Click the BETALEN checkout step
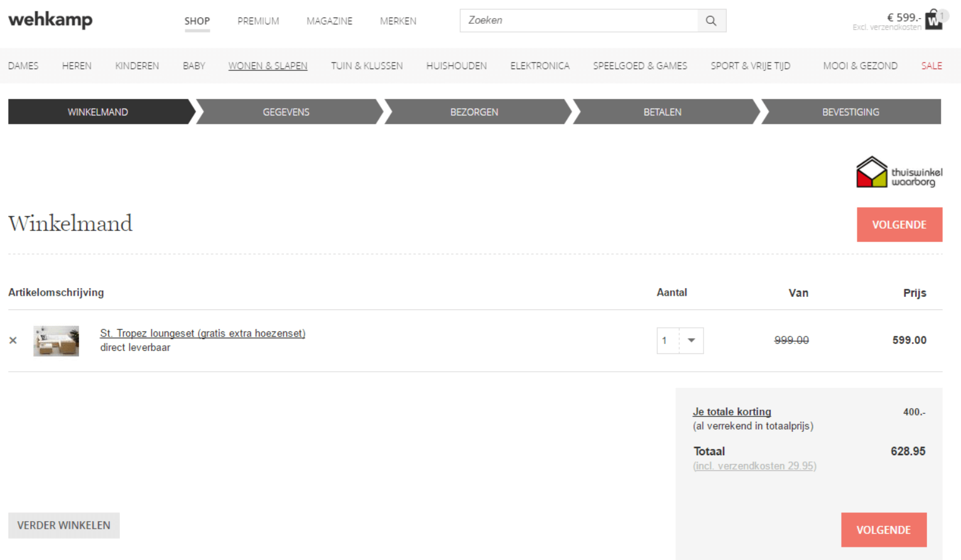This screenshot has width=961, height=560. click(x=663, y=112)
